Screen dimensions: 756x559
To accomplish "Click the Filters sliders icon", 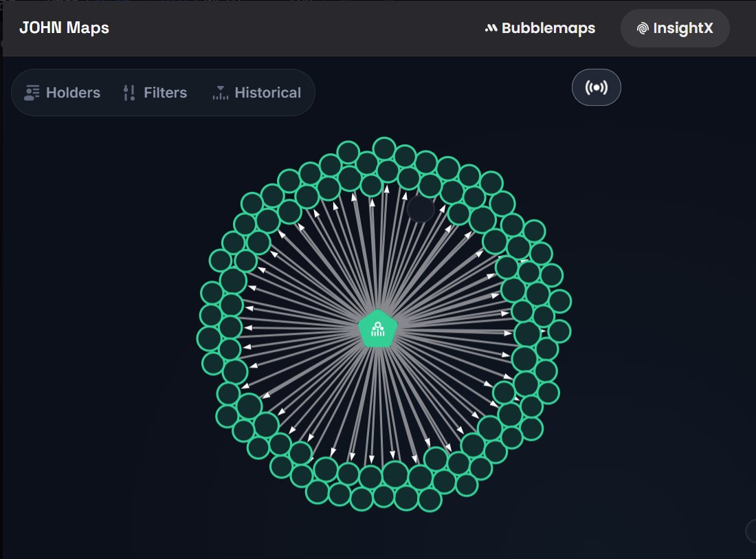I will (x=129, y=93).
